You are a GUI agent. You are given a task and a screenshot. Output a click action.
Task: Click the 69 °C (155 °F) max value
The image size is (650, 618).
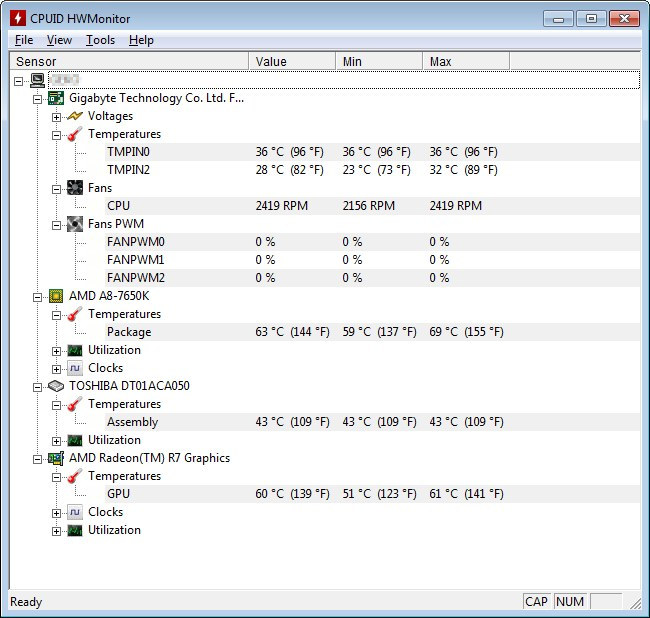click(x=466, y=332)
